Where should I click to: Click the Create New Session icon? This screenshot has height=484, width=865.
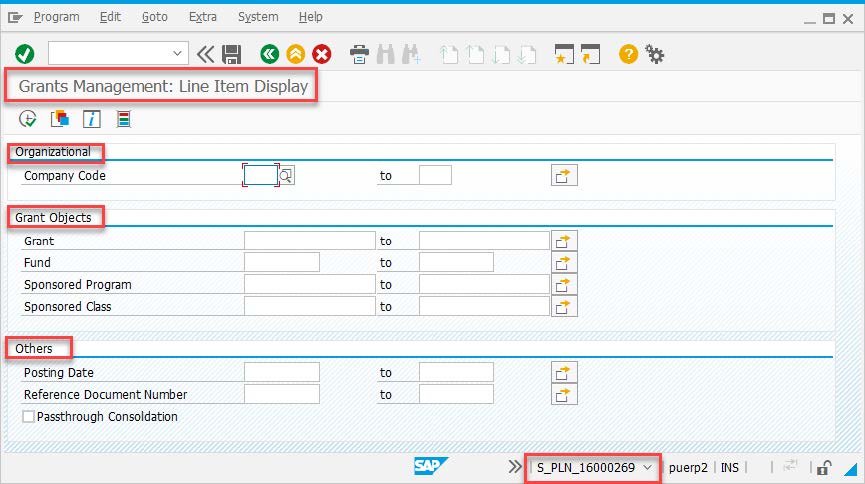[564, 54]
